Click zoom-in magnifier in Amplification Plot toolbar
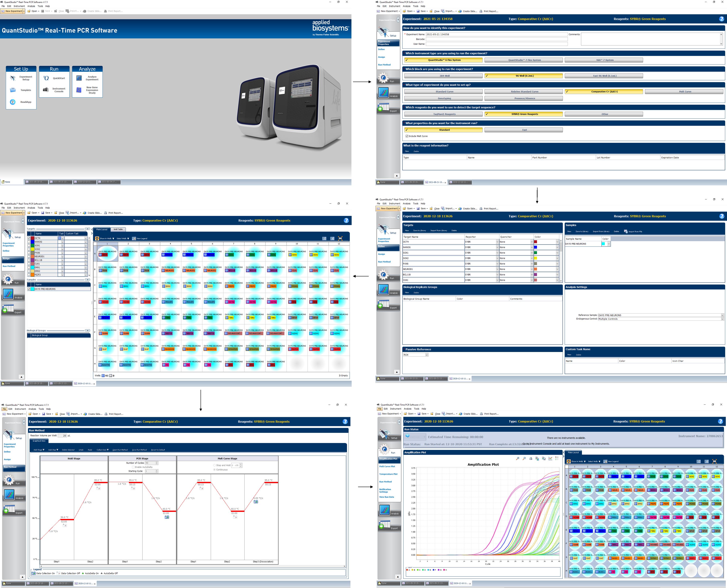This screenshot has width=727, height=588. point(518,459)
